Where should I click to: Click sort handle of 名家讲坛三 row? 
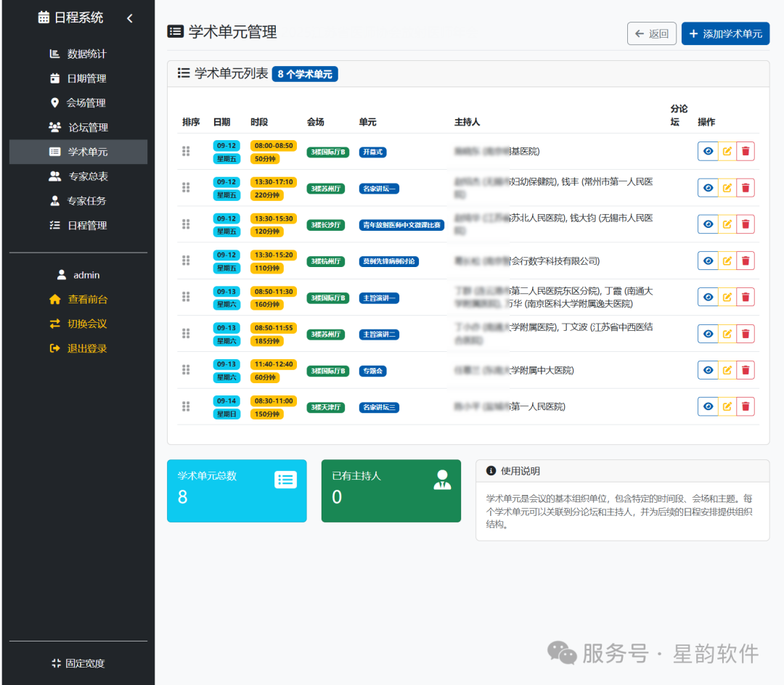tap(186, 406)
